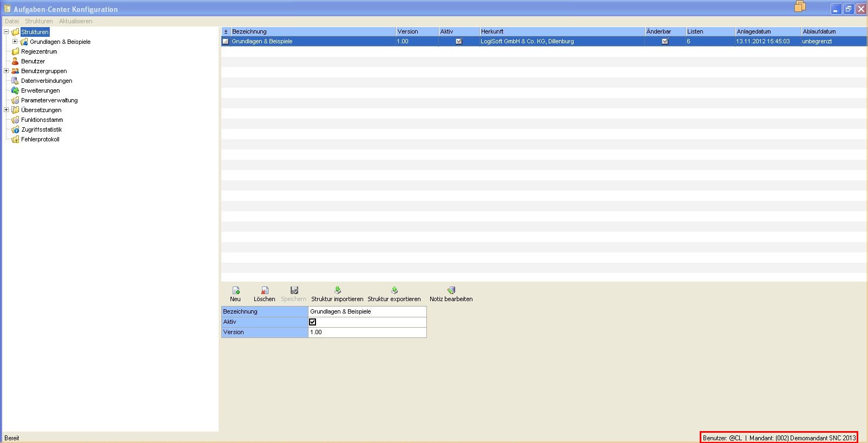Click the Benutzer Mandant status bar entry

click(x=779, y=438)
